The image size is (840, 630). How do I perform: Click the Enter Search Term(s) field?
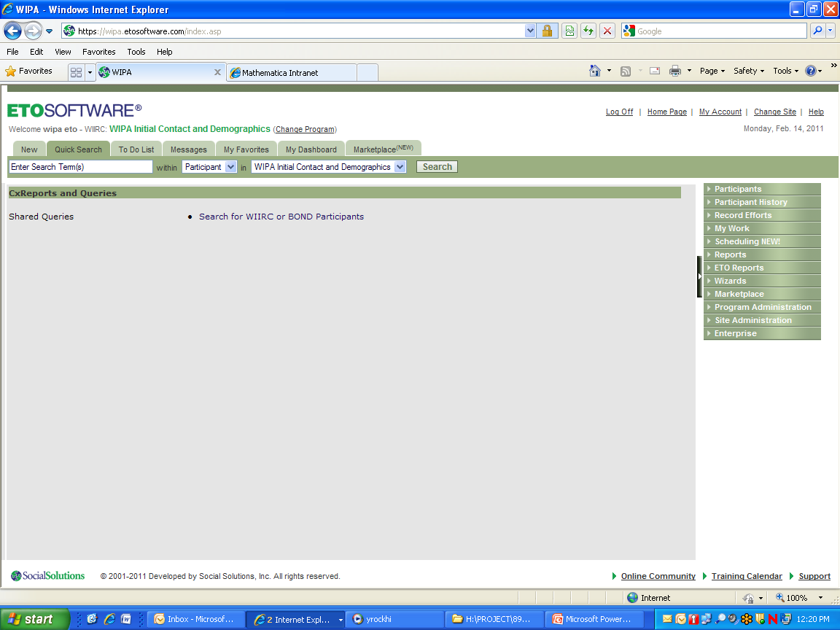[81, 167]
